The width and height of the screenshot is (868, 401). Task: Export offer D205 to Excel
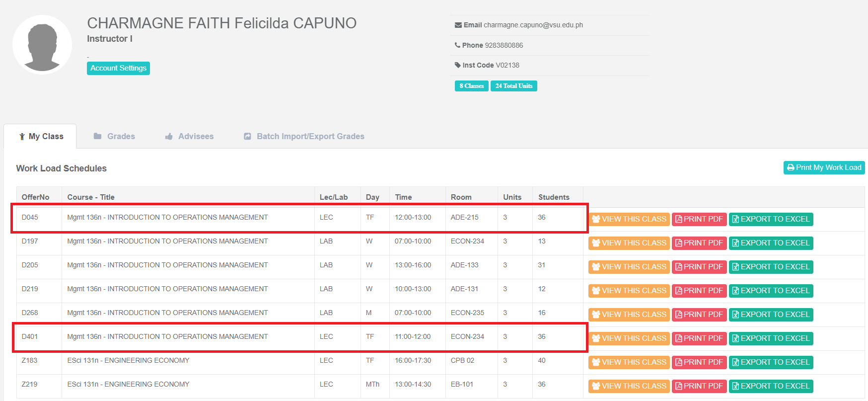[x=771, y=267]
